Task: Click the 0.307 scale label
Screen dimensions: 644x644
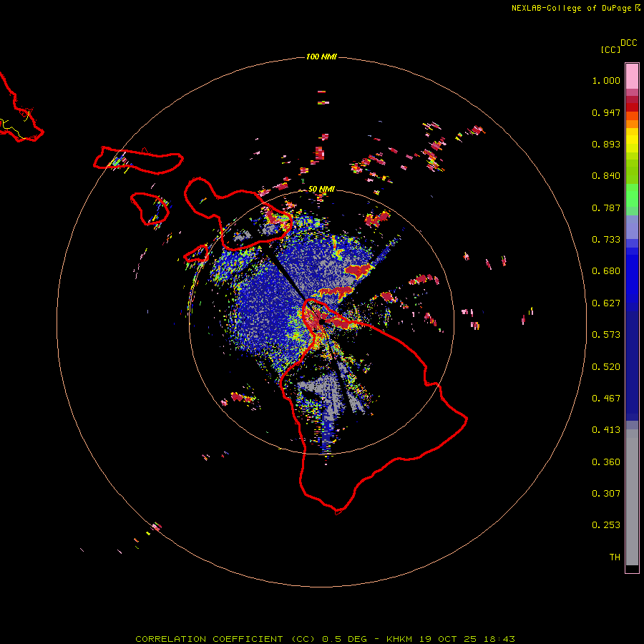Action: 606,494
